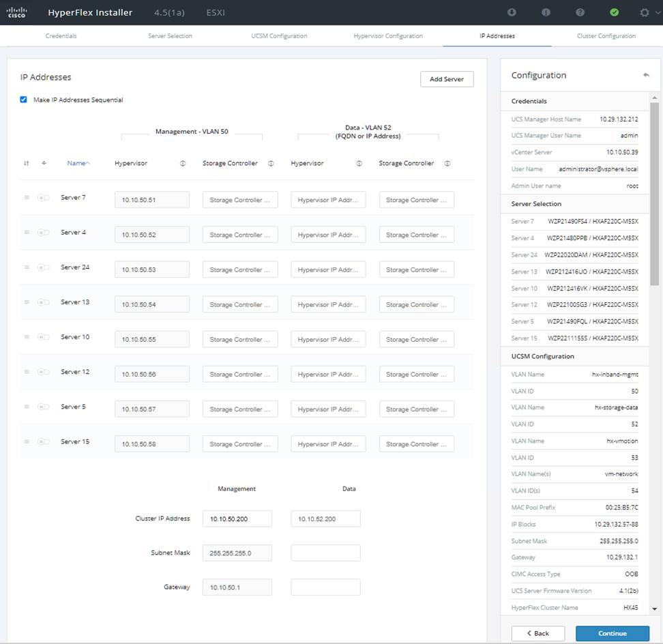
Task: Click the sort order icon in header row
Action: click(26, 163)
